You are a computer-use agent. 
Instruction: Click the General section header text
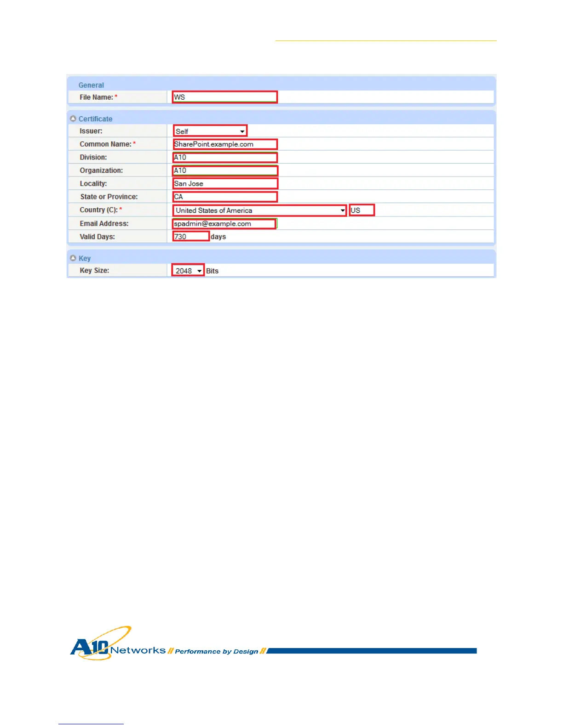coord(91,85)
